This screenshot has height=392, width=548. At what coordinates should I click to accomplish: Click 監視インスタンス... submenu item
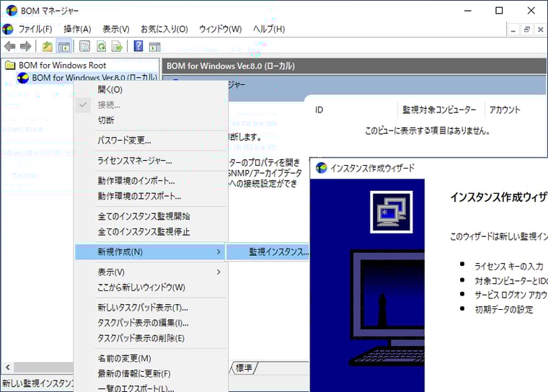coord(268,252)
